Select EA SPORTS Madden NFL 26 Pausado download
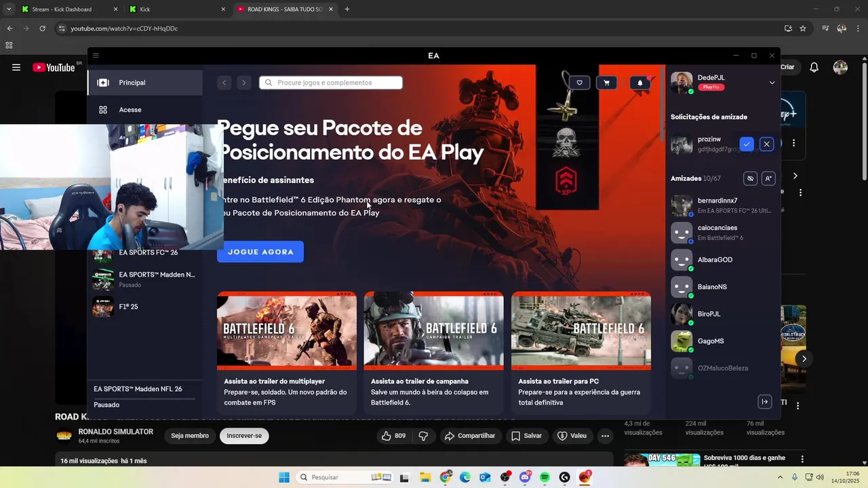 145,397
